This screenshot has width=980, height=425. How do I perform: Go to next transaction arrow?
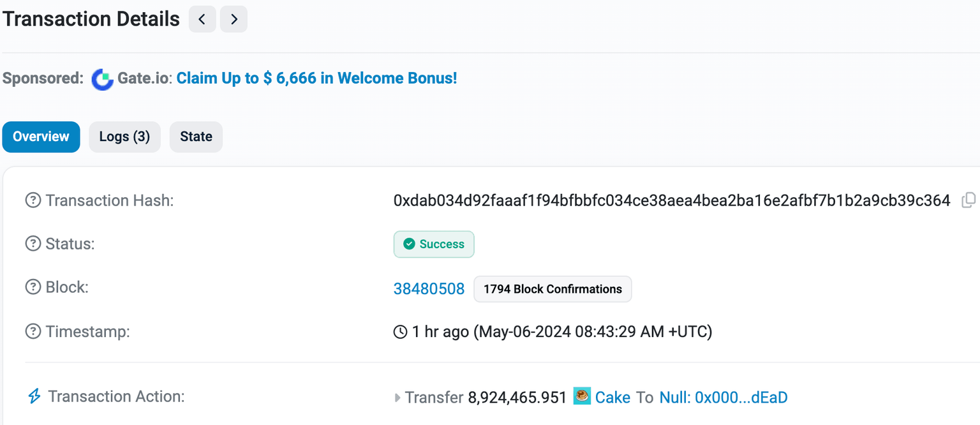[x=234, y=19]
